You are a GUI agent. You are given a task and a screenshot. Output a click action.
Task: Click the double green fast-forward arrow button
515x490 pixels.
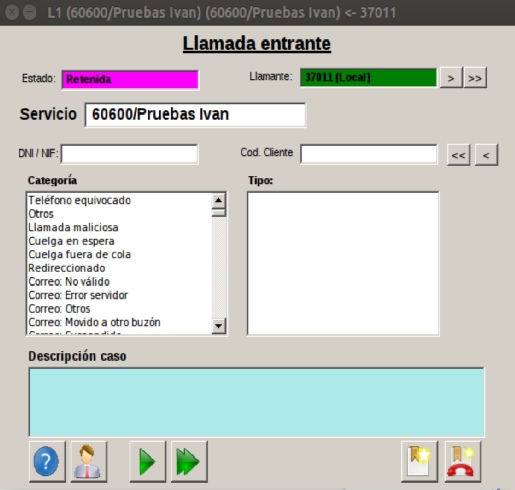(x=189, y=461)
